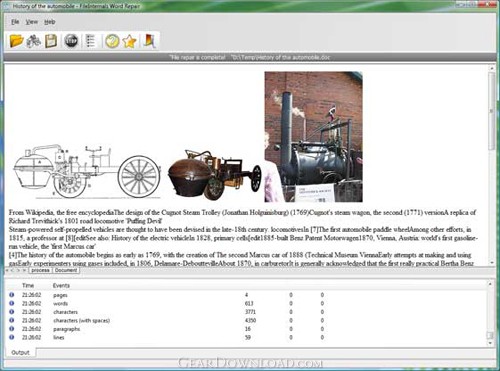Click the Time column header
The width and height of the screenshot is (500, 371).
[28, 285]
